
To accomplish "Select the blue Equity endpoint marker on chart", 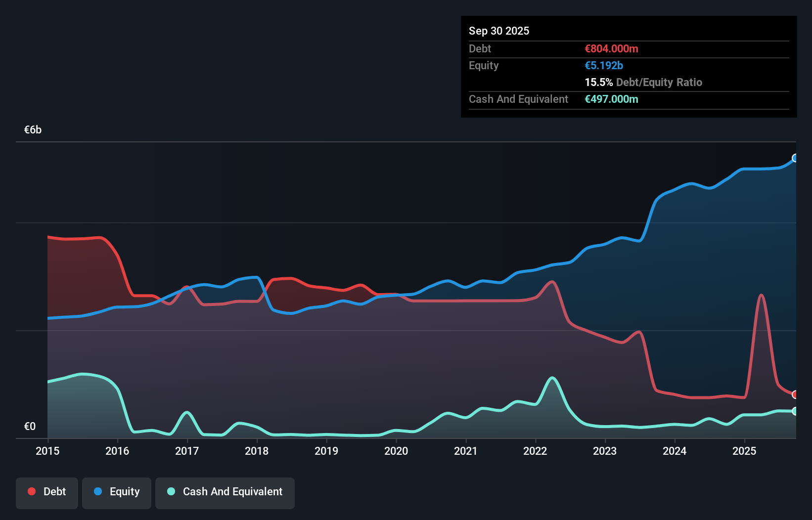I will (x=795, y=158).
